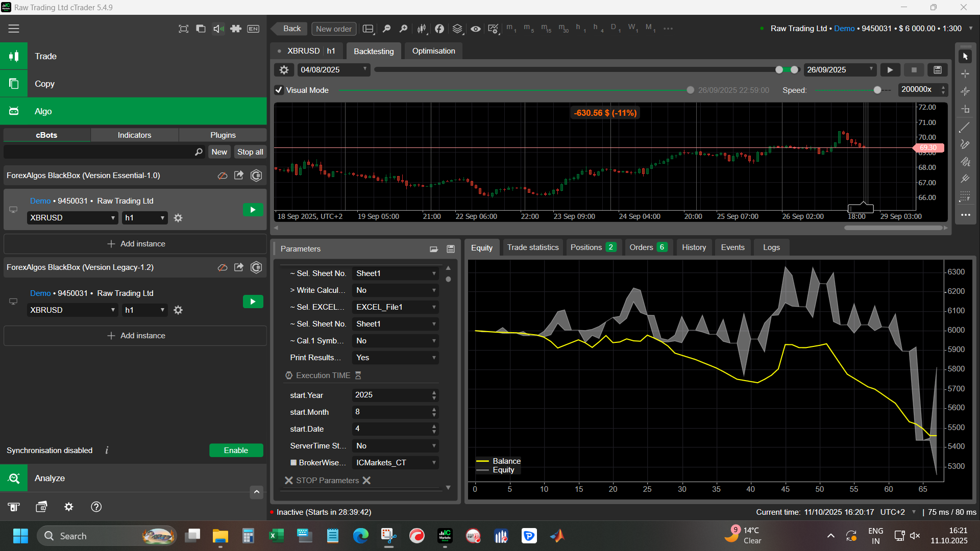Screen dimensions: 980x551
Task: Click Stop all cBots button
Action: coord(250,152)
